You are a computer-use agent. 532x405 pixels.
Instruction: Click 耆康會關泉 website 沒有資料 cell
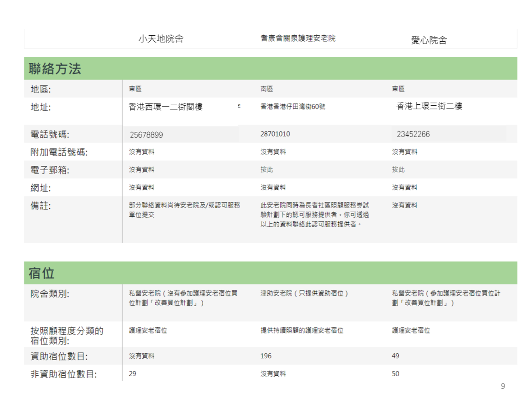tap(273, 187)
